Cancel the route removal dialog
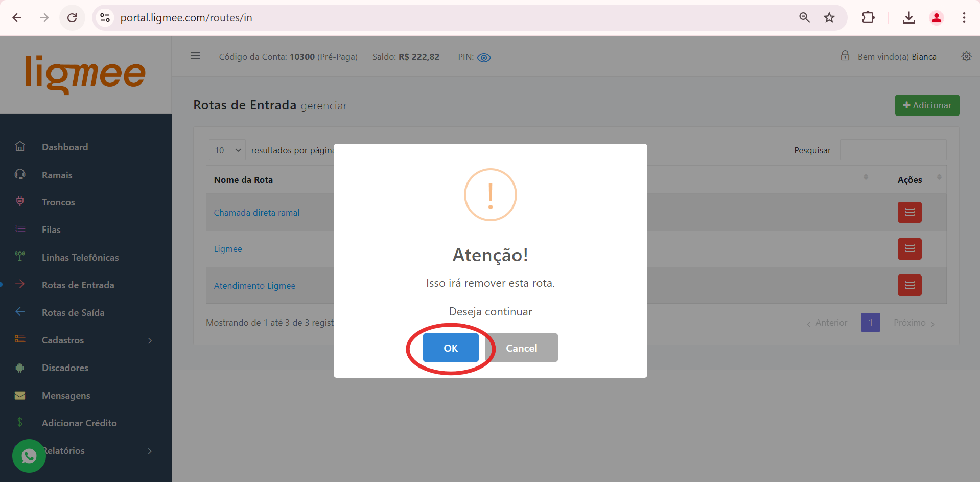The height and width of the screenshot is (482, 980). (521, 348)
